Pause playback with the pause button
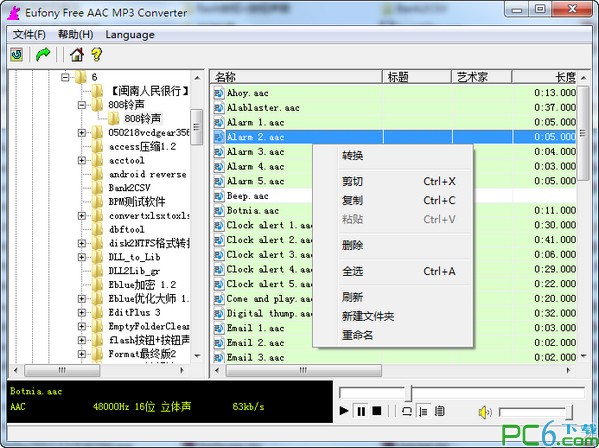 click(x=361, y=411)
